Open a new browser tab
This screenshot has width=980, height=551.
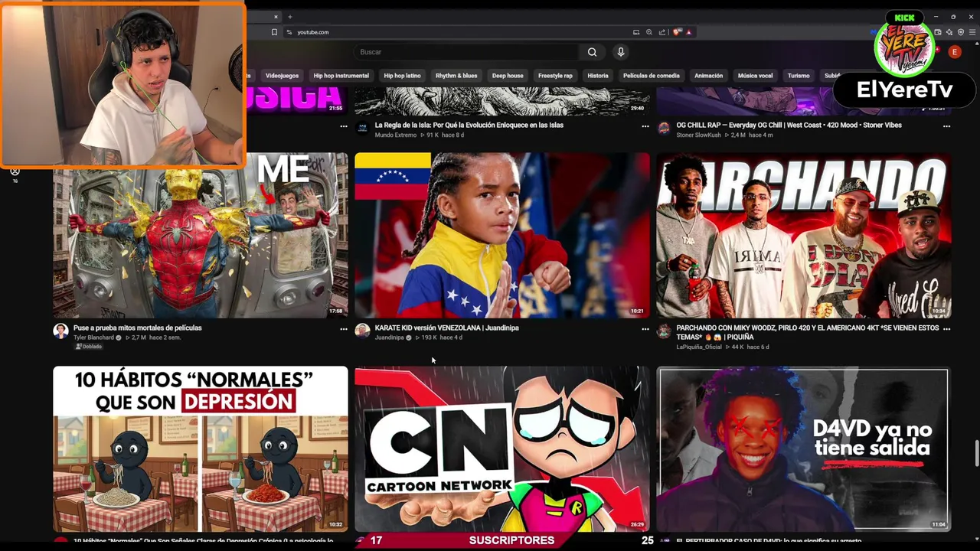coord(289,17)
